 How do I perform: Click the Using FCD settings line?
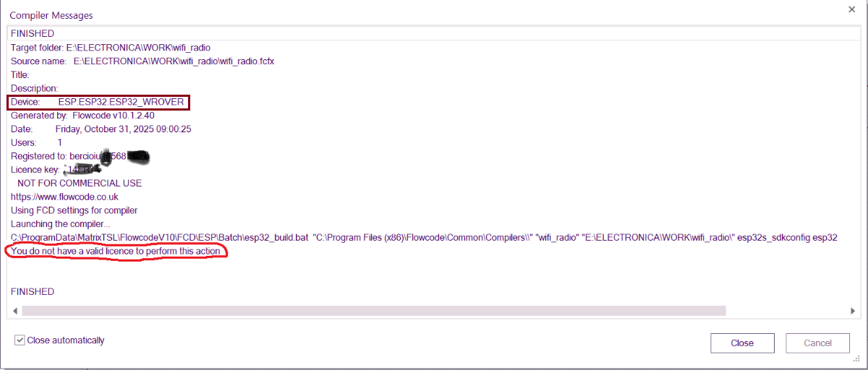click(74, 210)
